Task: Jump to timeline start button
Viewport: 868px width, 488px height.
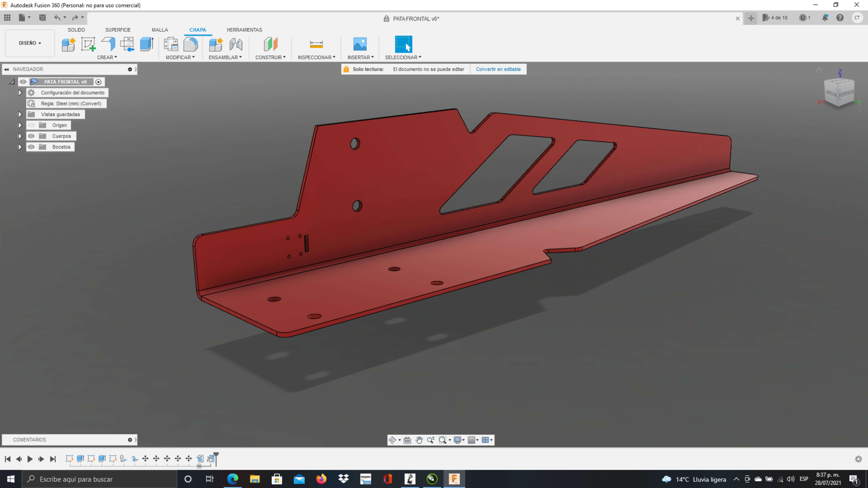Action: [x=8, y=459]
